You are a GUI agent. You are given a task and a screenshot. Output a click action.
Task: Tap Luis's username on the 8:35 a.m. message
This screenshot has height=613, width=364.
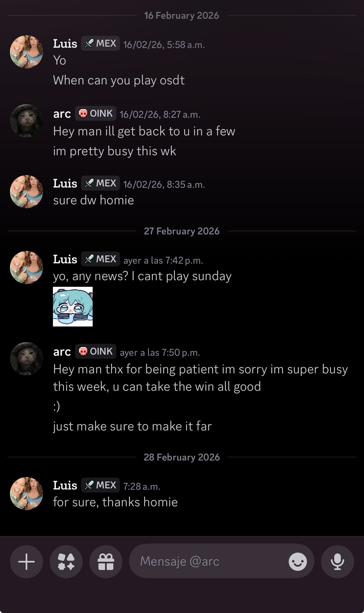pos(65,183)
